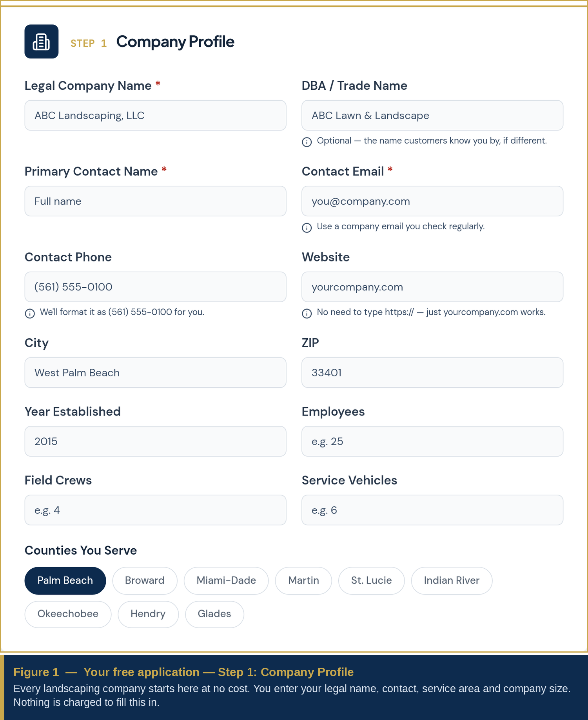Click the Website input field
Viewport: 588px width, 720px height.
click(432, 287)
